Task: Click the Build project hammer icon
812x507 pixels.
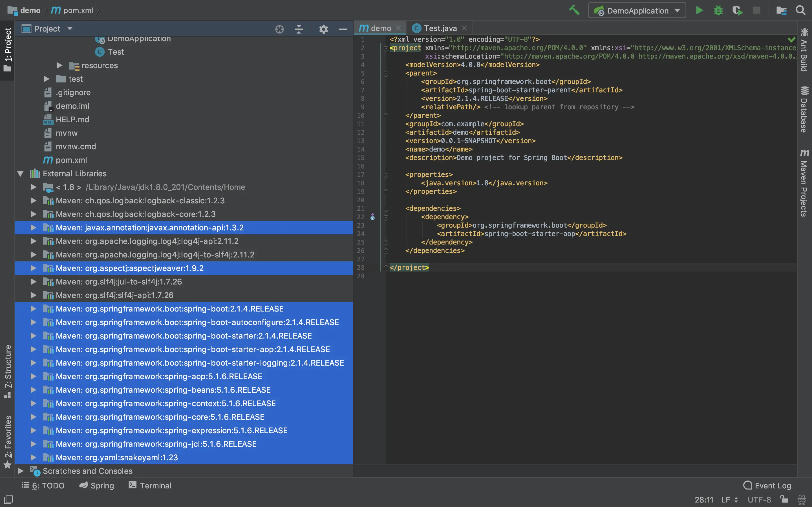Action: (x=574, y=10)
